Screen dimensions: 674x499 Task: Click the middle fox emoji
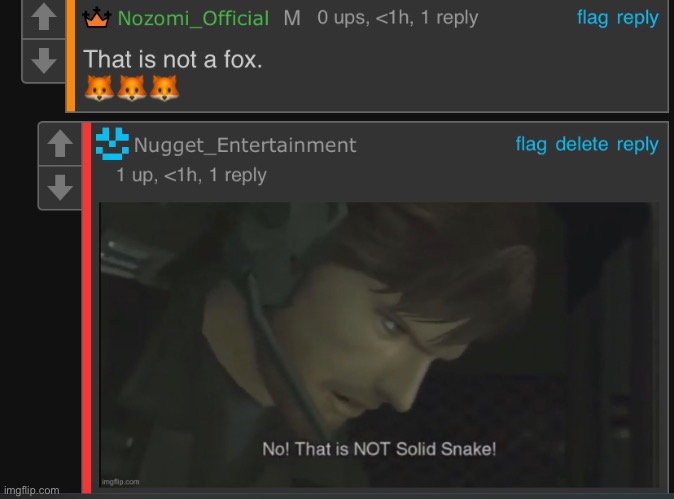(132, 88)
